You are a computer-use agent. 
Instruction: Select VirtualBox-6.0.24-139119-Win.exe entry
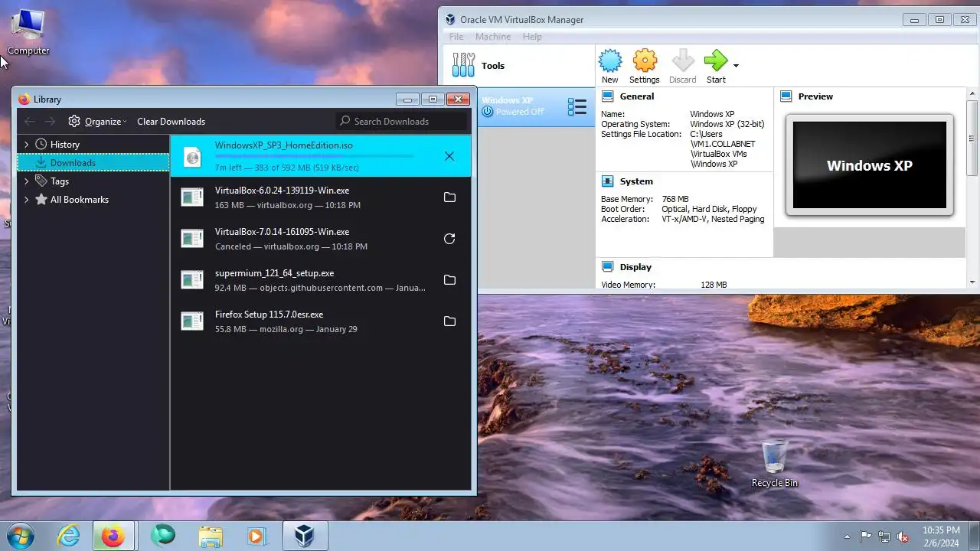[x=321, y=197]
